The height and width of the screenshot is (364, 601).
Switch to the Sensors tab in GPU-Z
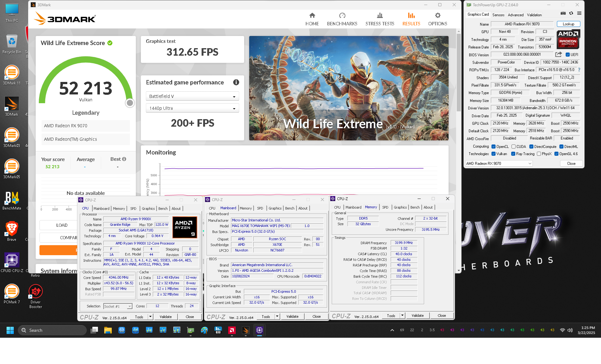pyautogui.click(x=498, y=15)
